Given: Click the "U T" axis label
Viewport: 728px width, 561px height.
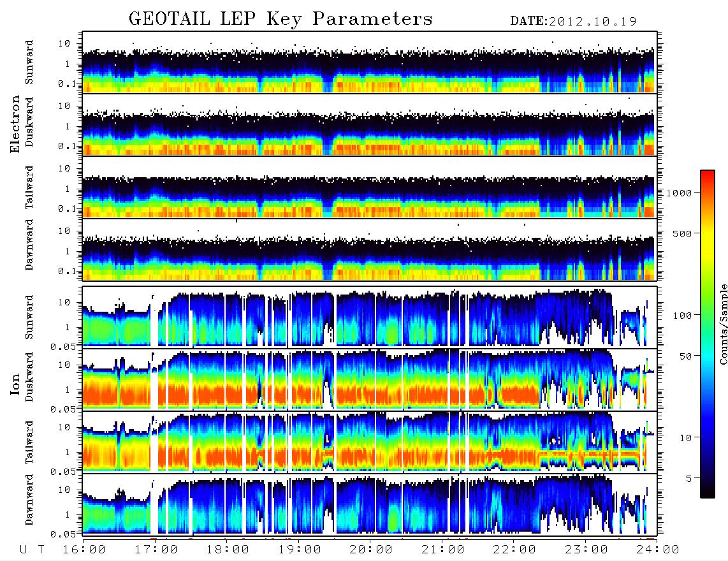Looking at the screenshot, I should click(32, 550).
